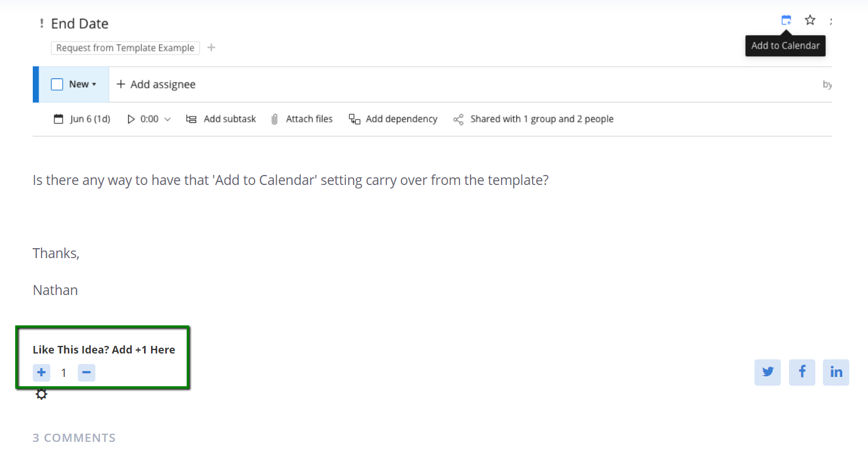Share the post on Twitter
This screenshot has height=453, width=868.
(767, 372)
